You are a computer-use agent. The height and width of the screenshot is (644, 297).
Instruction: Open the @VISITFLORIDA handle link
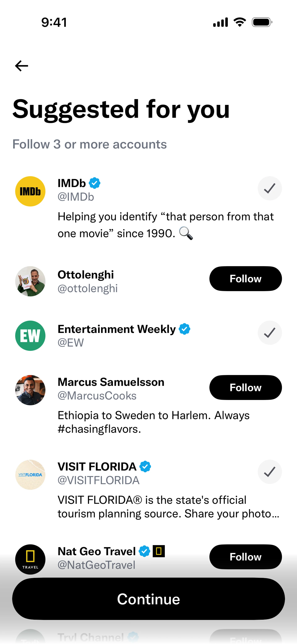point(99,480)
